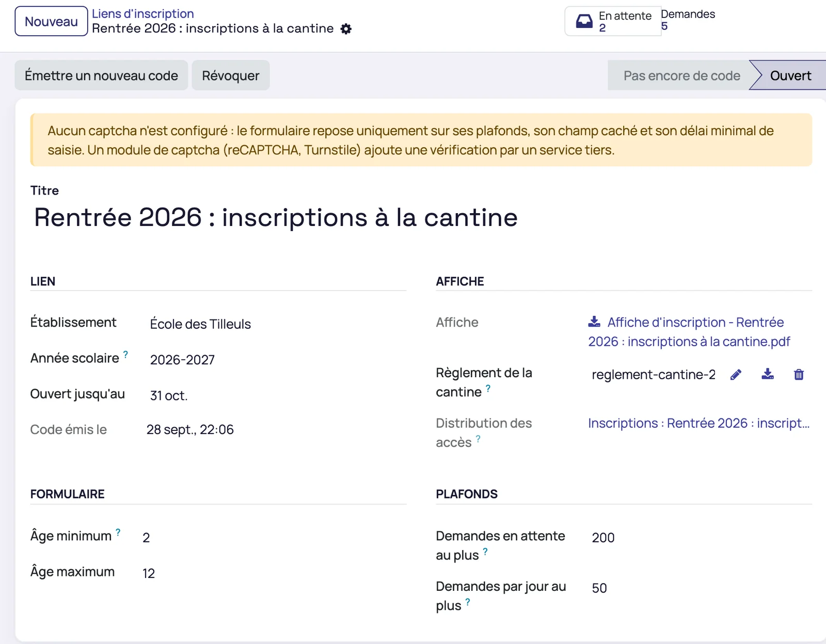Click the Affiche PDF download icon
This screenshot has width=826, height=644.
click(594, 322)
